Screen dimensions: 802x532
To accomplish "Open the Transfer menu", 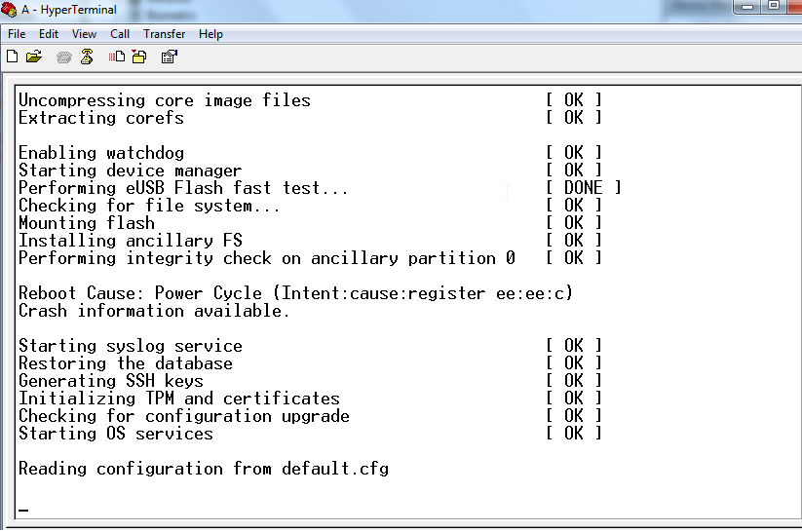I will [x=164, y=34].
